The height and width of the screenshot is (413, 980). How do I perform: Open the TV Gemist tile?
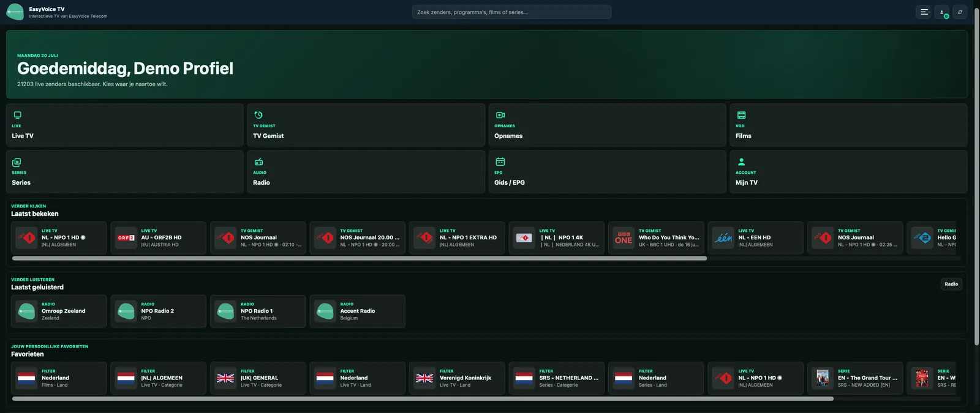pyautogui.click(x=366, y=125)
